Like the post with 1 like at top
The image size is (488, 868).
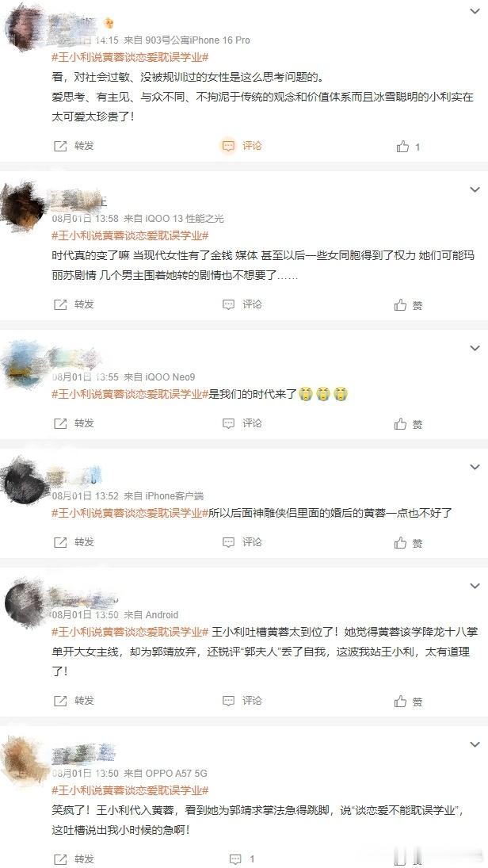coord(408,146)
